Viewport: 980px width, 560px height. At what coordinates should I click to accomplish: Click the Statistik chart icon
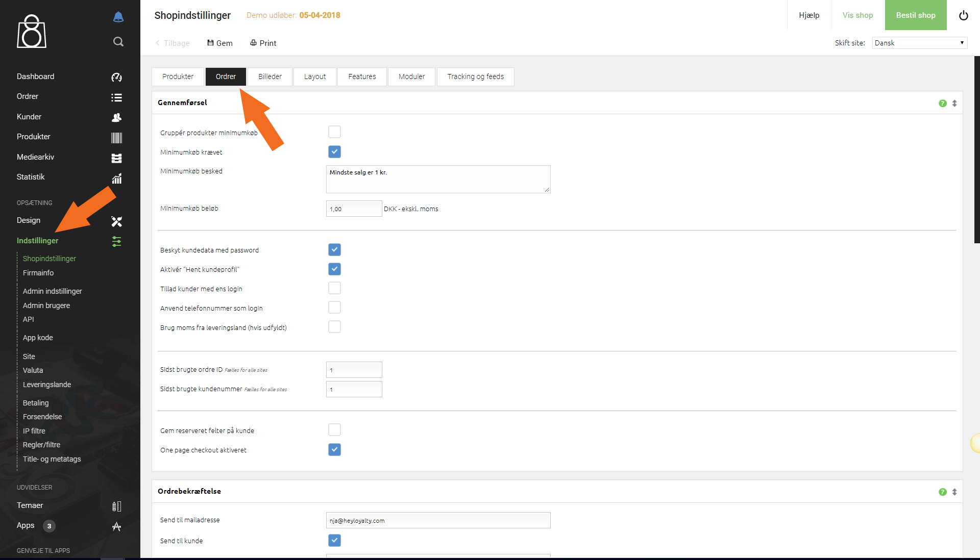coord(116,178)
